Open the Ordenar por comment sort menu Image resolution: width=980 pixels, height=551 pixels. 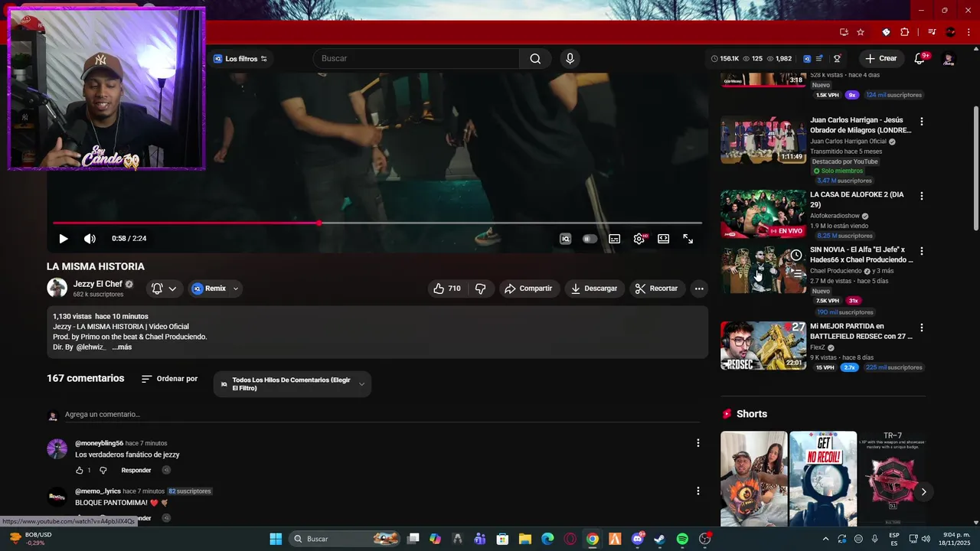170,379
